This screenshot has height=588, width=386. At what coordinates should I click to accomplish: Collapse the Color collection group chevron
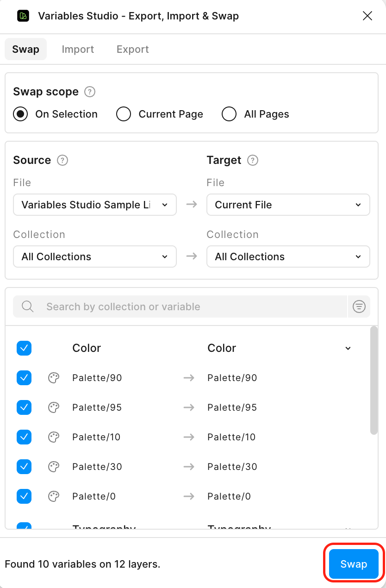(x=348, y=348)
